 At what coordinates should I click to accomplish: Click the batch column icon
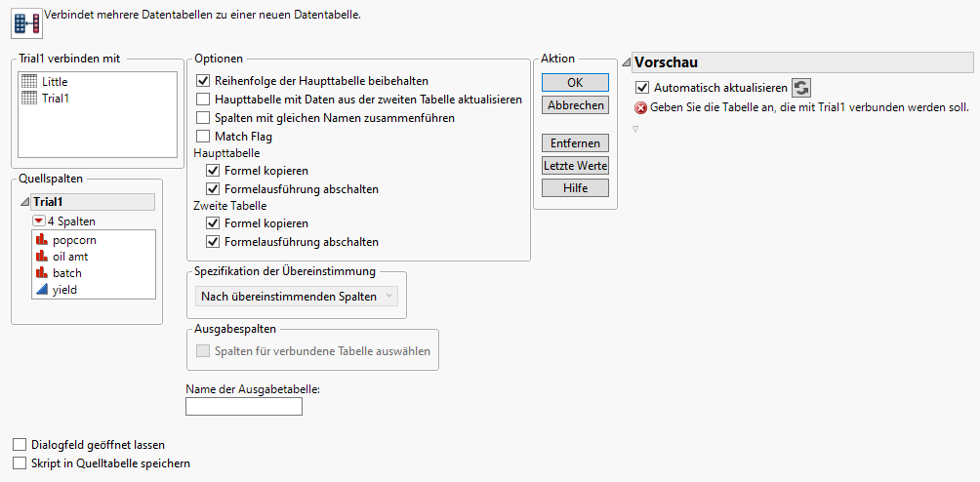(x=41, y=273)
